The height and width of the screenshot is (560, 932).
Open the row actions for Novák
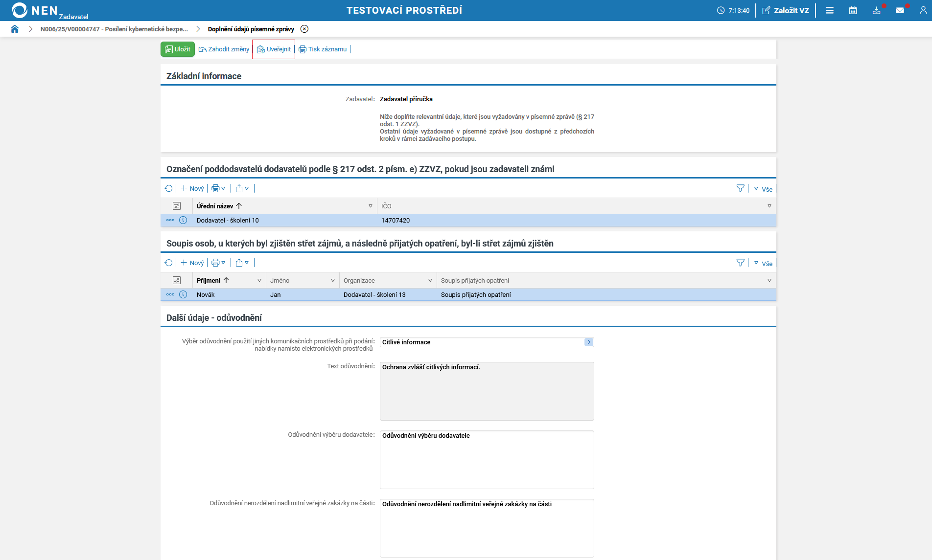pos(170,294)
